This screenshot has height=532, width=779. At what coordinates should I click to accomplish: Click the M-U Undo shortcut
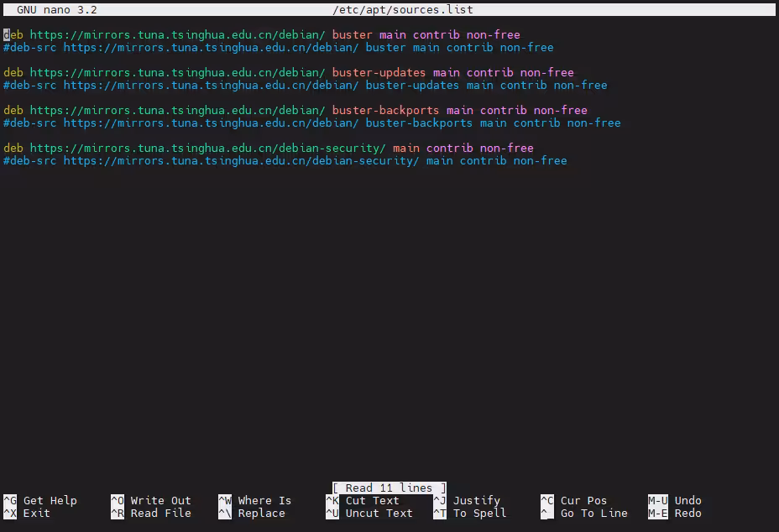(675, 500)
